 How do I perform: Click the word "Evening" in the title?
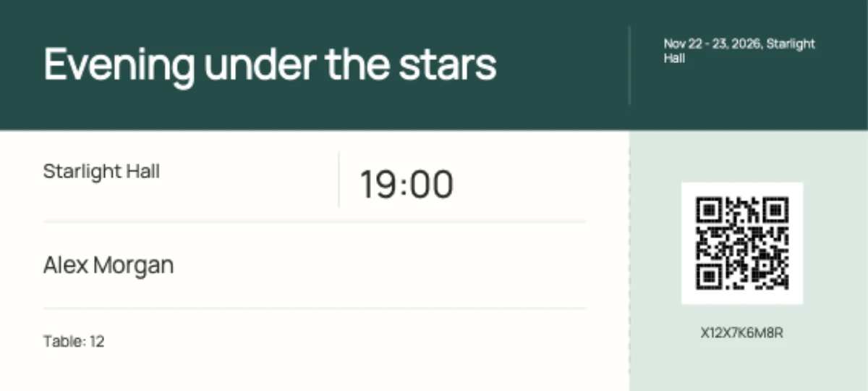[119, 65]
